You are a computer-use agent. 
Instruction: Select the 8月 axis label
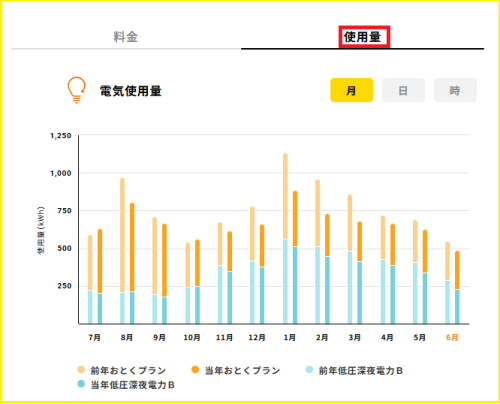pos(127,337)
